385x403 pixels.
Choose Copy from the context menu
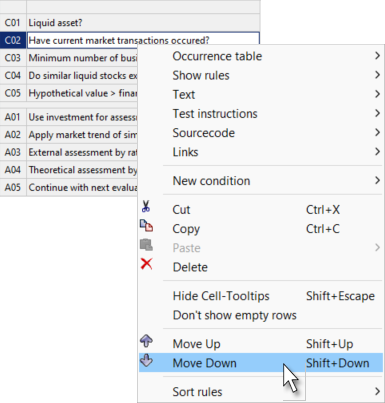[x=261, y=229]
